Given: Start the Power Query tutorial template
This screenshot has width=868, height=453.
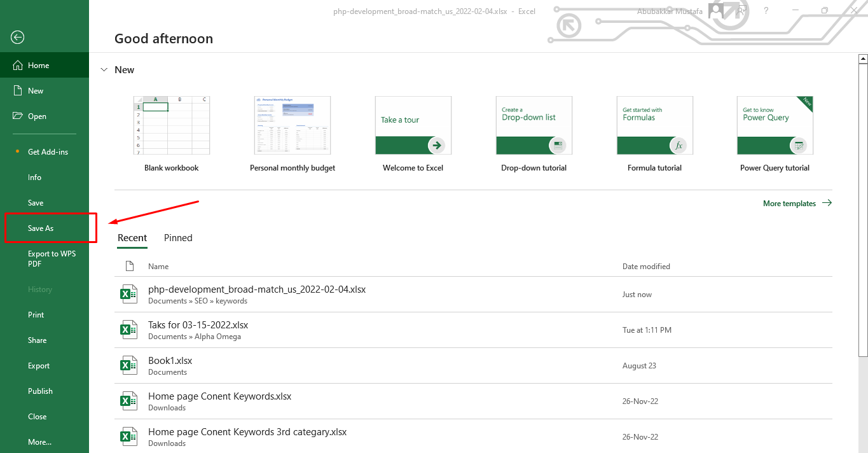Looking at the screenshot, I should (775, 125).
